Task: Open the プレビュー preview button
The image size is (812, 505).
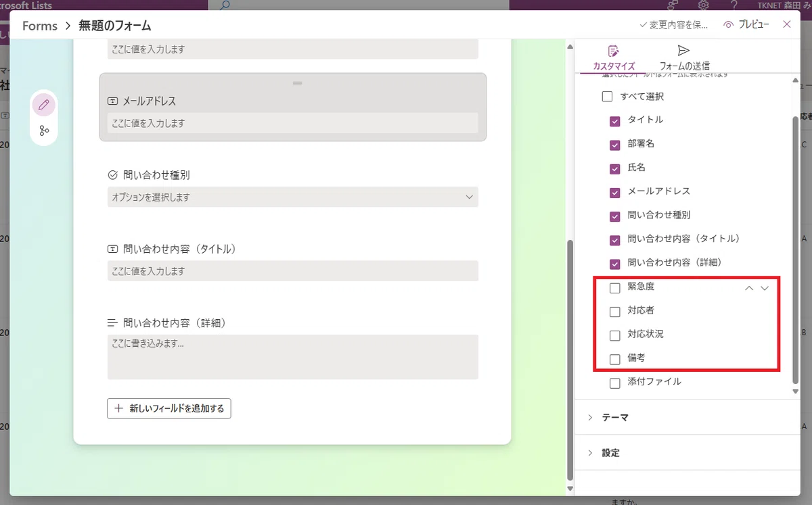Action: click(746, 24)
